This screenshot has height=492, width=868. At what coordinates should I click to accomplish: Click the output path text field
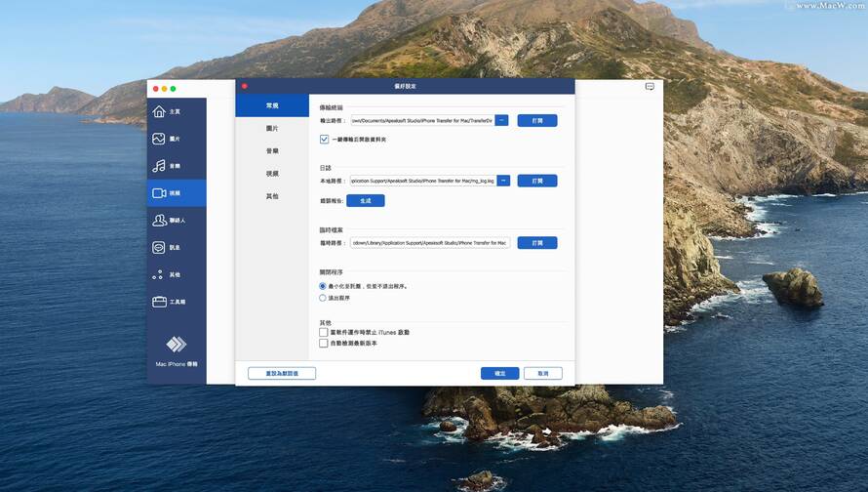pos(422,120)
